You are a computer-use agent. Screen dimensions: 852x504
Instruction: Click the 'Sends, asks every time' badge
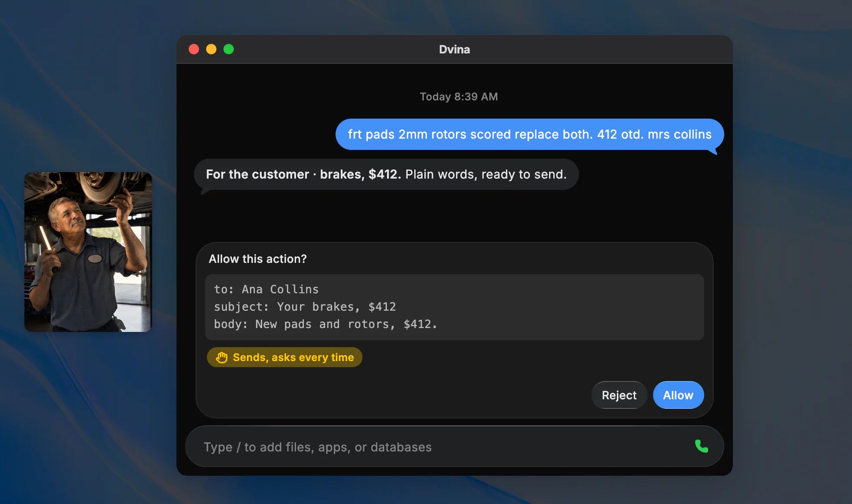coord(285,357)
